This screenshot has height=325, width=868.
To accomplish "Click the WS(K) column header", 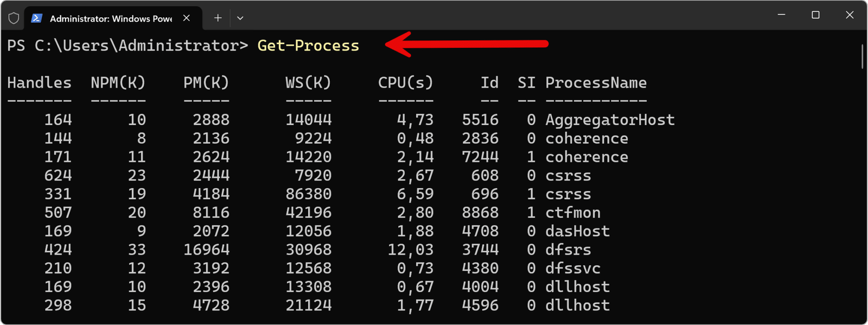I will click(x=308, y=82).
